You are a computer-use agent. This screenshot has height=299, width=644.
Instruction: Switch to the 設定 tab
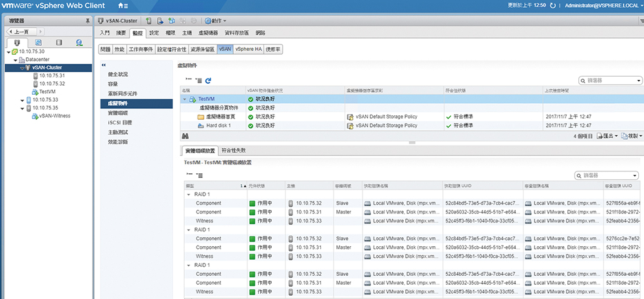(154, 33)
